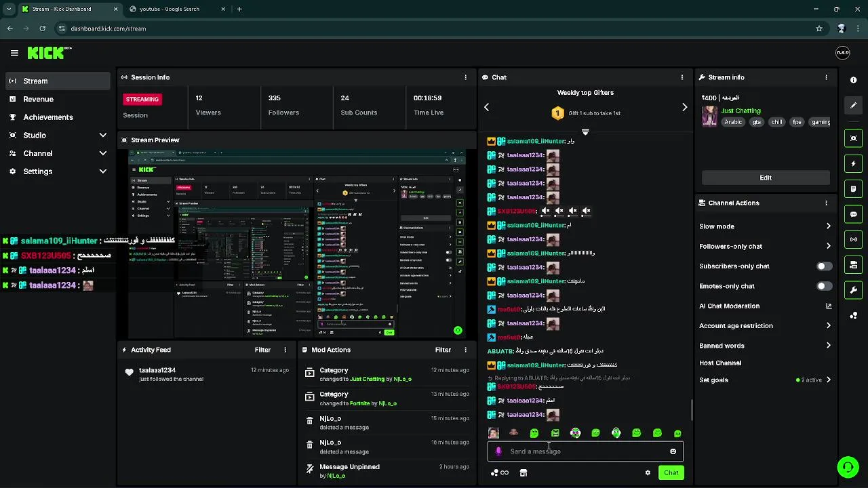Expand Set goals with 2 active
Viewport: 868px width, 488px height.
[x=828, y=380]
